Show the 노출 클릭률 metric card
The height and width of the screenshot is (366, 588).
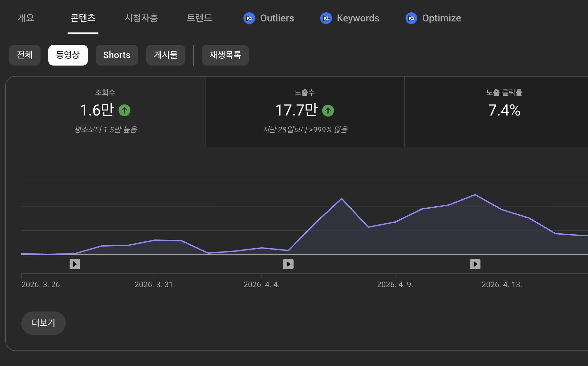click(497, 112)
